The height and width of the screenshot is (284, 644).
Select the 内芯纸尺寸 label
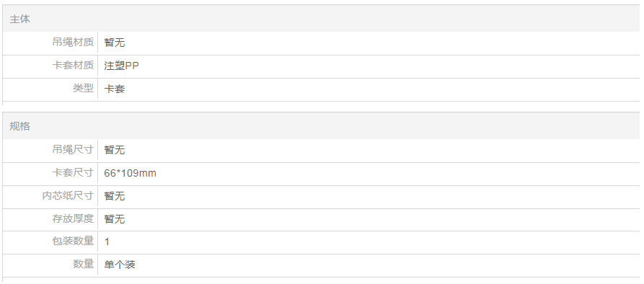[x=68, y=195]
